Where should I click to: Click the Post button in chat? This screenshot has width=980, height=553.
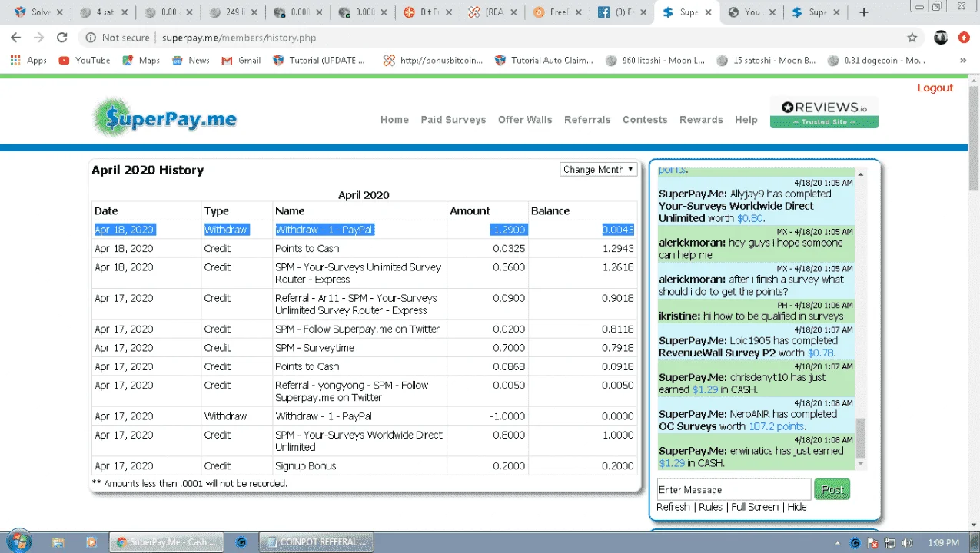[832, 489]
